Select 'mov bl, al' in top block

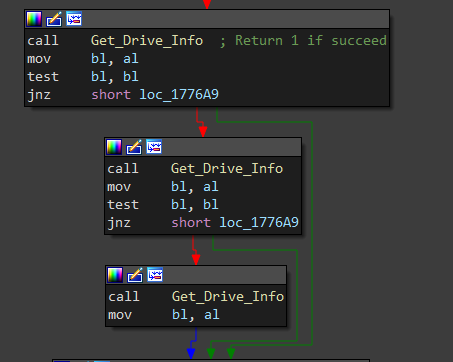83,59
